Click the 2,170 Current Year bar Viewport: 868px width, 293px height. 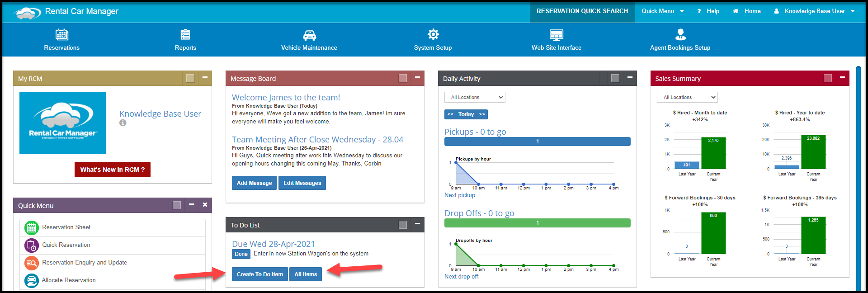713,153
